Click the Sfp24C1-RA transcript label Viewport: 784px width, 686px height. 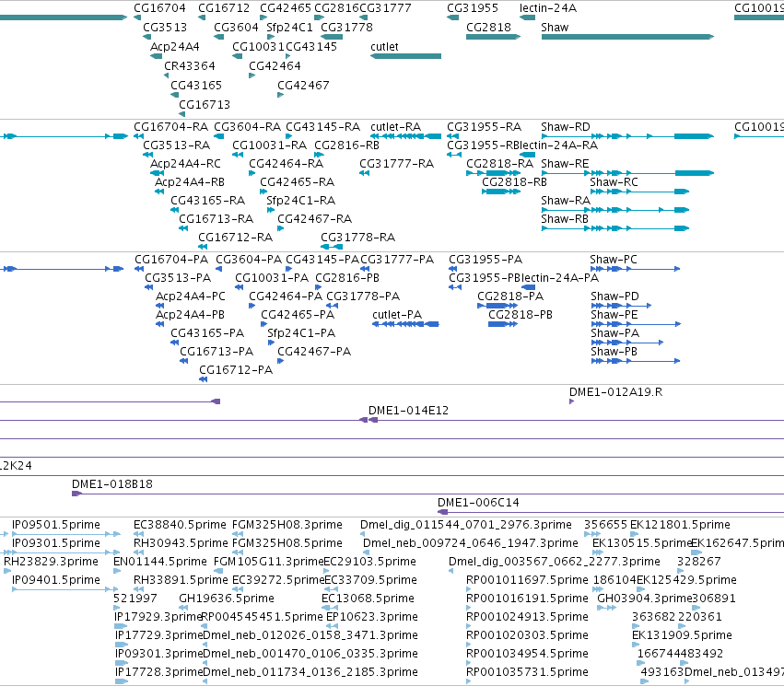tap(300, 201)
